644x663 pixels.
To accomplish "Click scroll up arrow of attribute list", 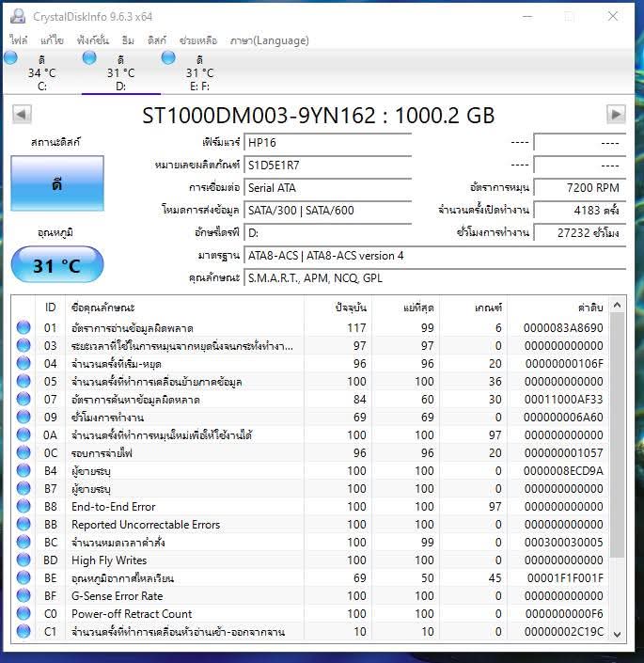I will 617,305.
